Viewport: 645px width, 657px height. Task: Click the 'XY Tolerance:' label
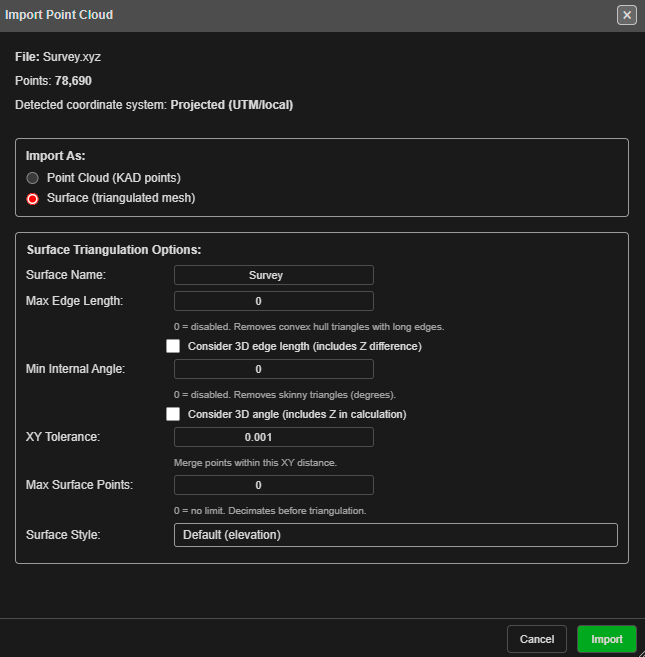pyautogui.click(x=63, y=437)
